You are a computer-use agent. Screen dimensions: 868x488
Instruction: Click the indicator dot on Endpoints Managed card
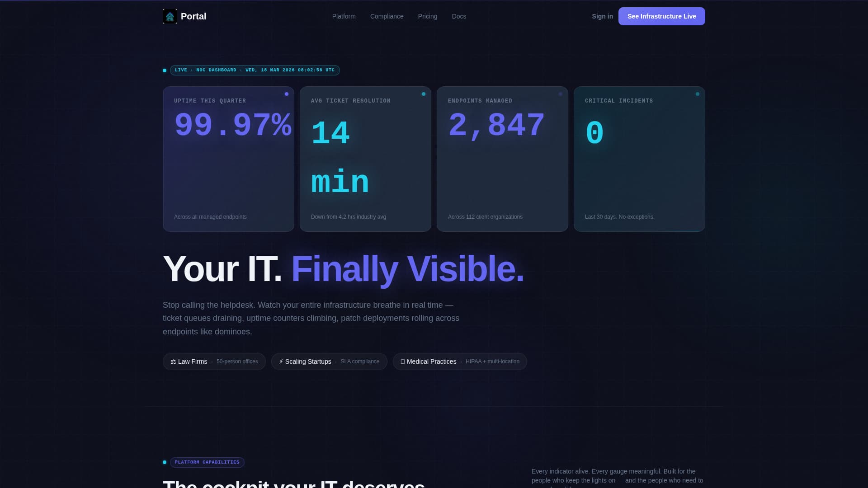(561, 94)
